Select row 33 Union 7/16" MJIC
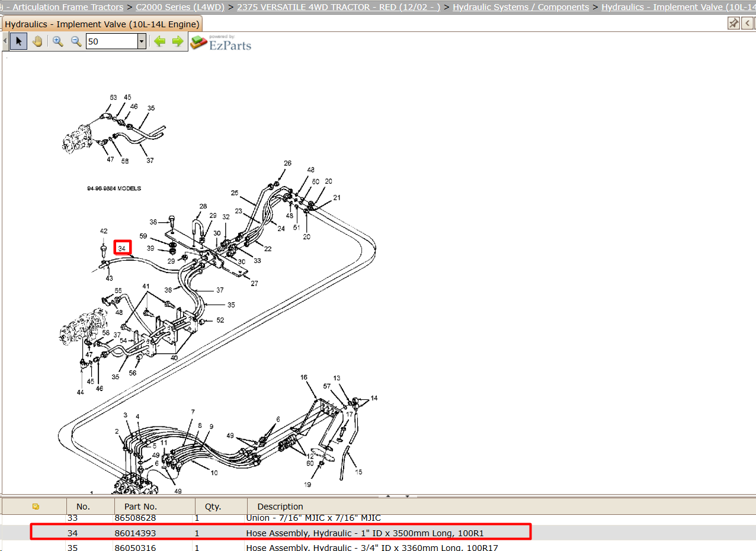The image size is (756, 551). point(379,518)
